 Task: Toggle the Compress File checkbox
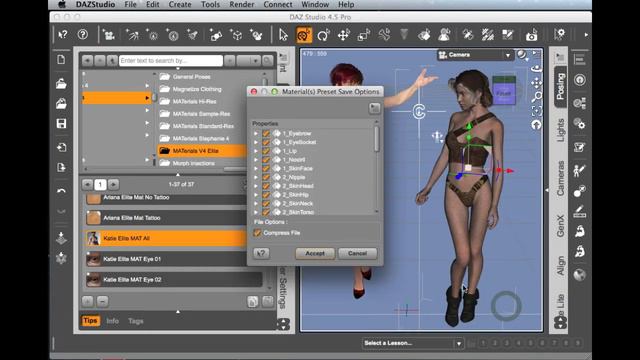[x=257, y=233]
